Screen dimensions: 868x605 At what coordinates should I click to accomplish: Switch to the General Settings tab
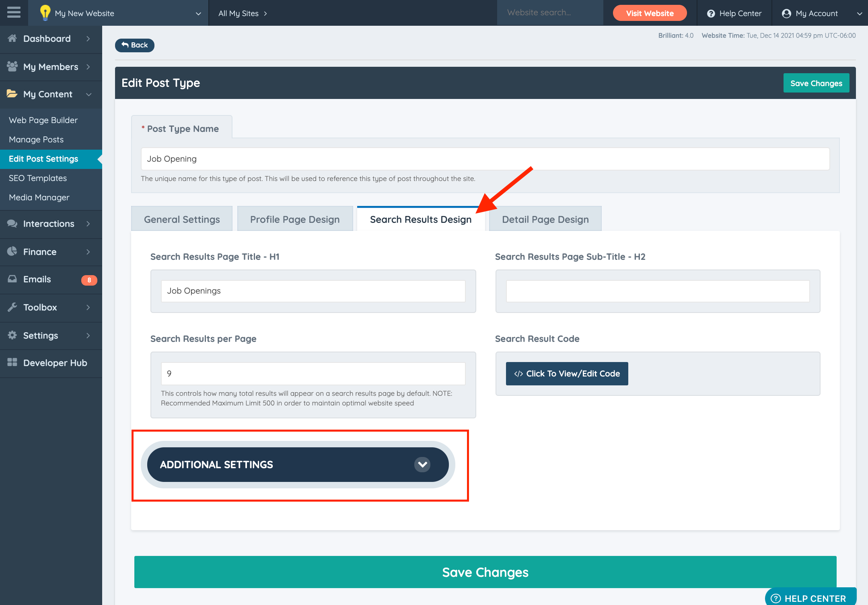click(182, 219)
